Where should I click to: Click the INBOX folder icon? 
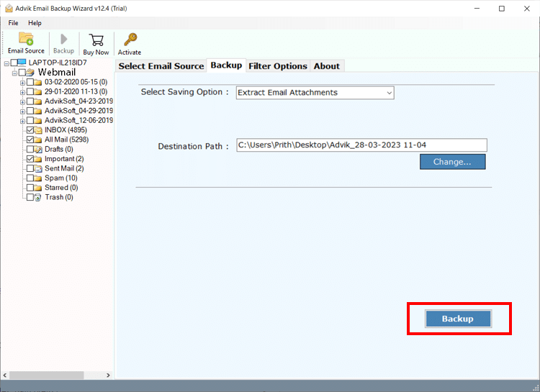coord(38,130)
